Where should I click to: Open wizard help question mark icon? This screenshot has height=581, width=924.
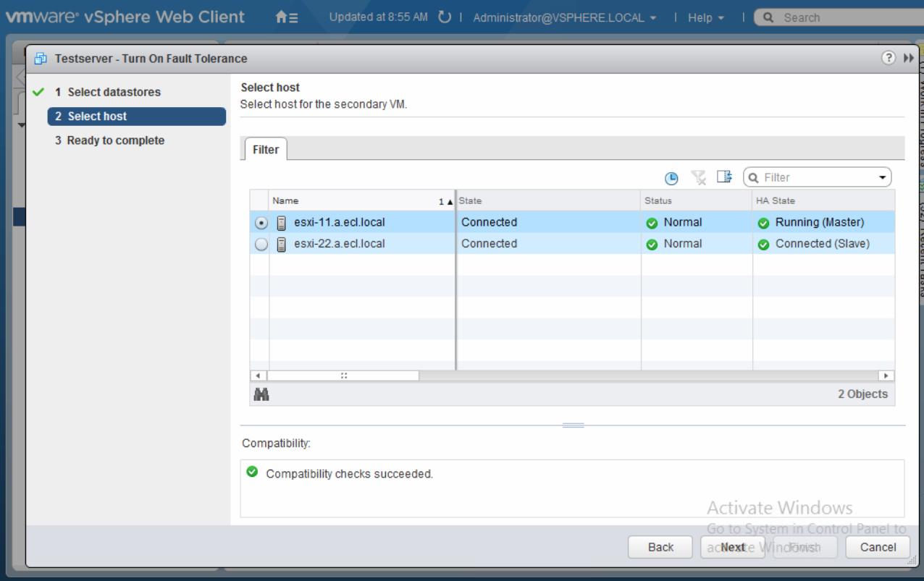(889, 58)
